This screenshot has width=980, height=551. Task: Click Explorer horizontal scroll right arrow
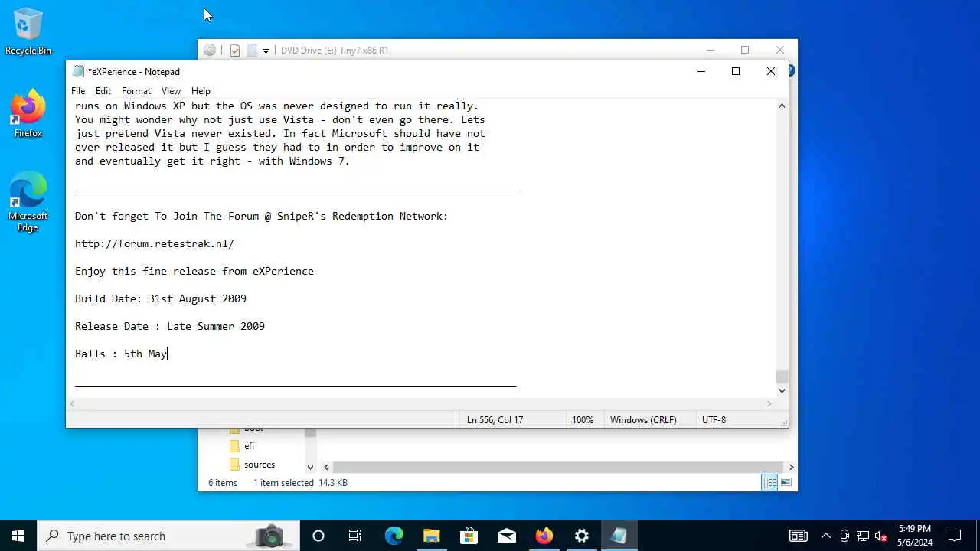tap(791, 467)
